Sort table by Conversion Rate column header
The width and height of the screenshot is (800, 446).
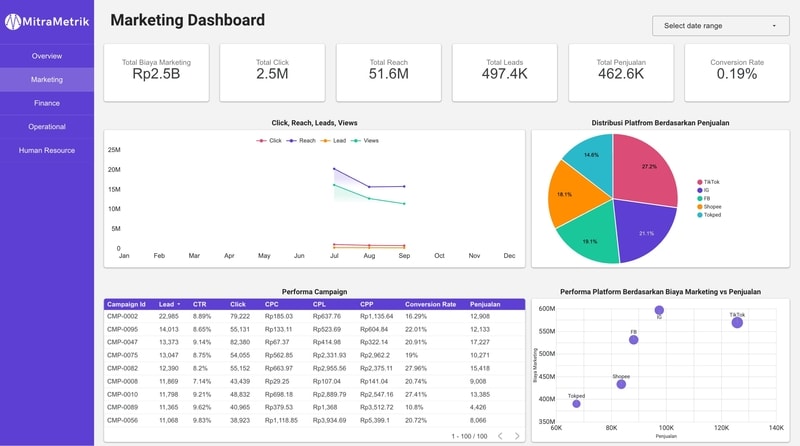[430, 304]
